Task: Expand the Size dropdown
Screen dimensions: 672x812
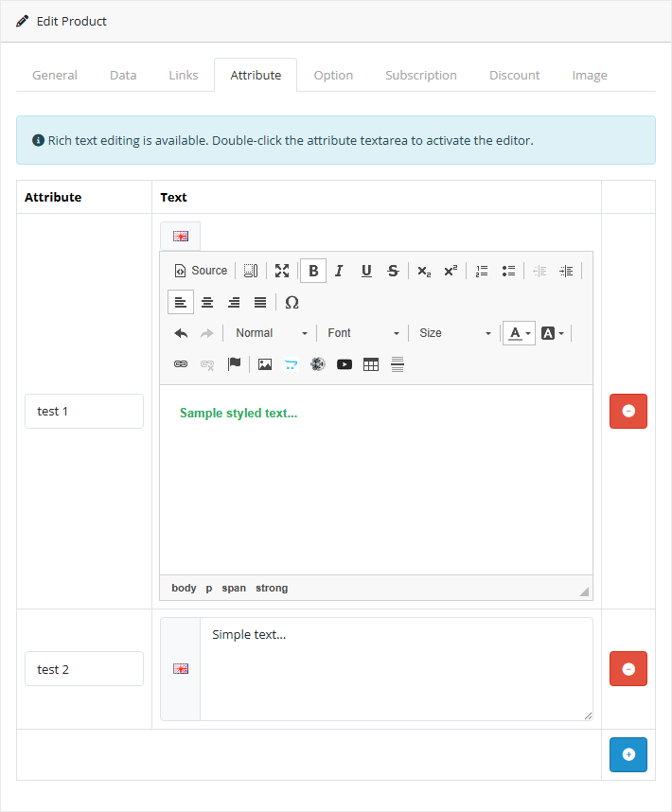Action: coord(455,333)
